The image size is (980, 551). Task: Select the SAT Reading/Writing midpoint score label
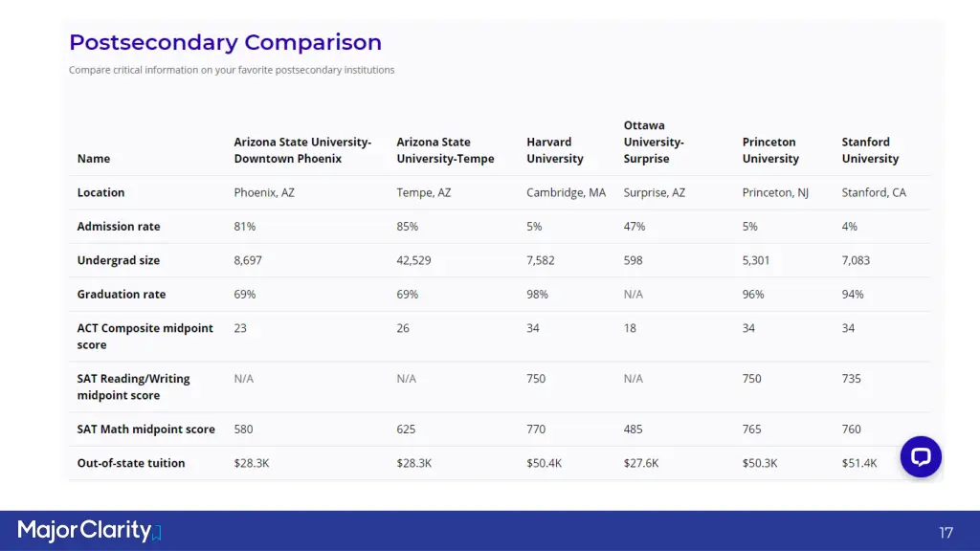[133, 386]
